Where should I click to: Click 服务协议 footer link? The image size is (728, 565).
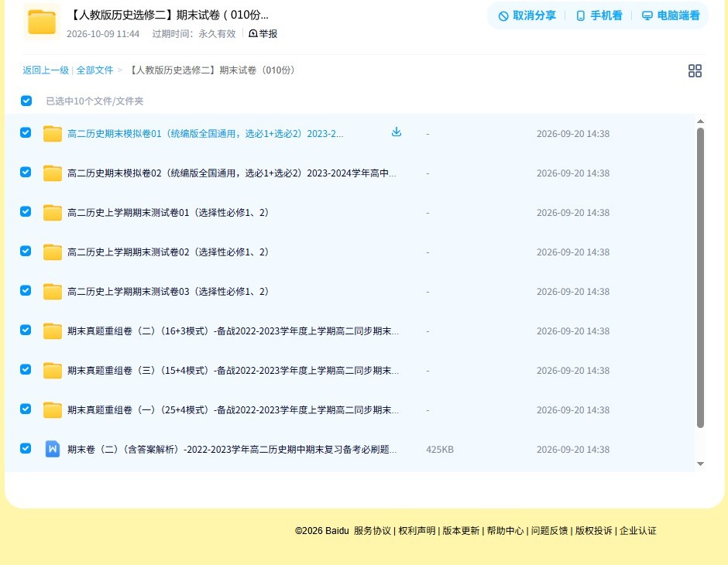tap(373, 531)
